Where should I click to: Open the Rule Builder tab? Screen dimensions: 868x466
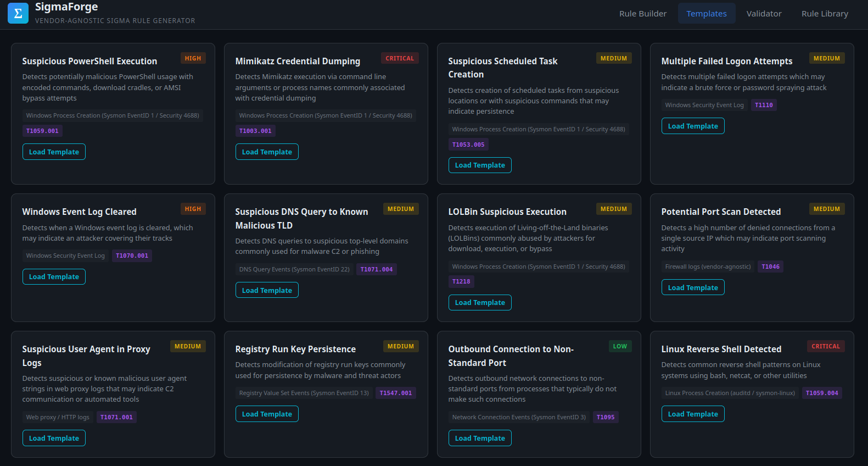[642, 14]
